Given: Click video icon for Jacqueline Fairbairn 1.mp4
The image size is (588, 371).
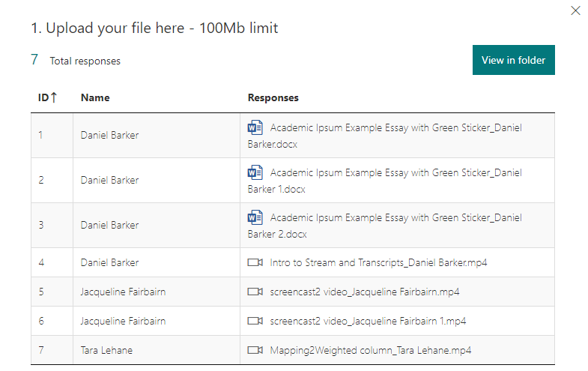Looking at the screenshot, I should tap(255, 321).
